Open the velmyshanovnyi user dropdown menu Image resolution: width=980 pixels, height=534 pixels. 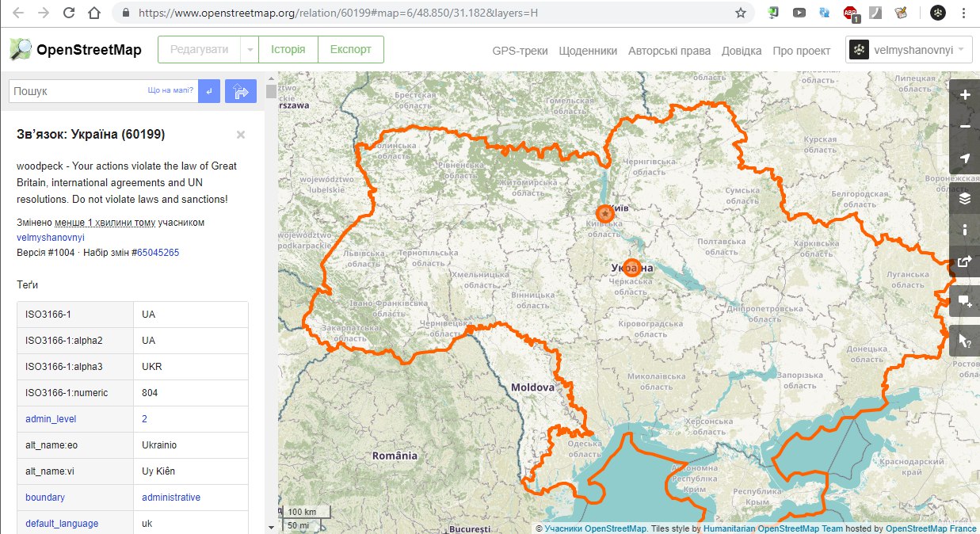tap(909, 49)
